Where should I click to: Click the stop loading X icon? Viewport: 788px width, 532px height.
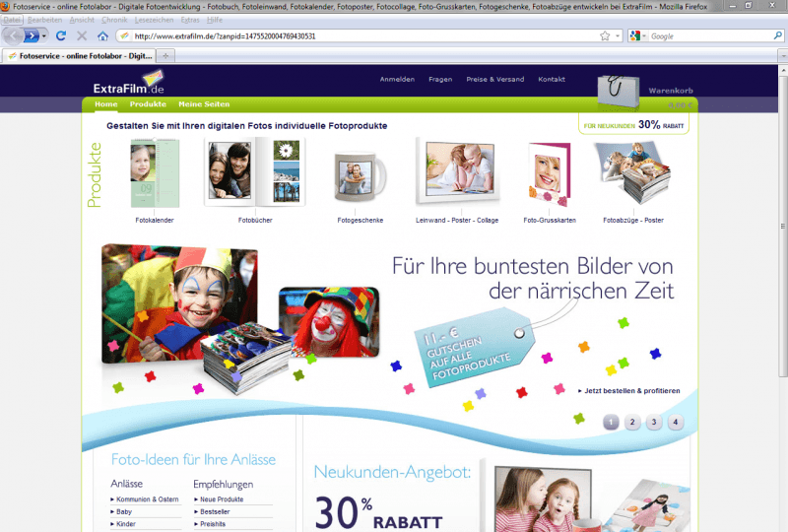pos(82,35)
